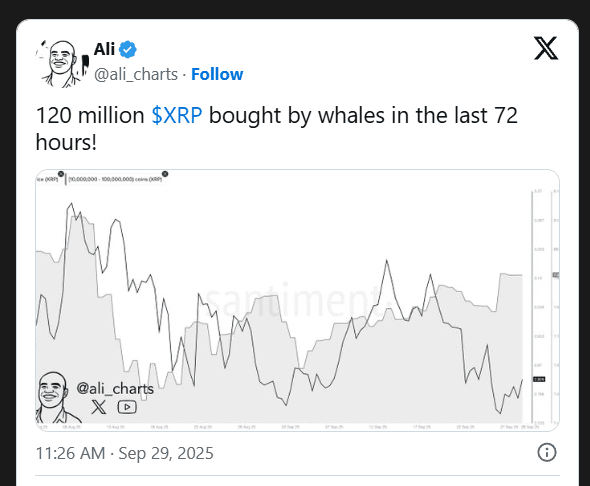
Task: Click the 10,000,000-100,000,000 coins legend label
Action: [115, 179]
